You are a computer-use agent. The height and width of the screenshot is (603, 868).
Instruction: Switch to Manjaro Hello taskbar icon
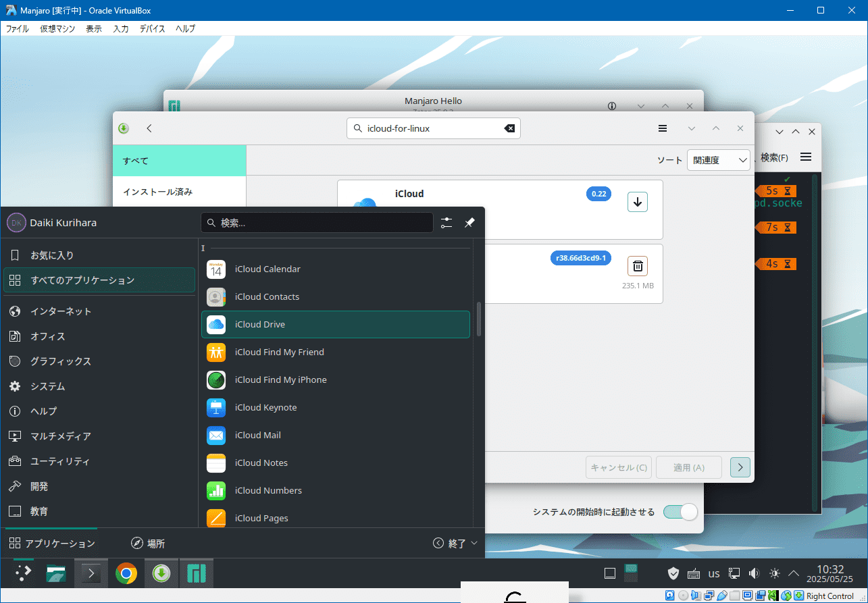pyautogui.click(x=196, y=573)
